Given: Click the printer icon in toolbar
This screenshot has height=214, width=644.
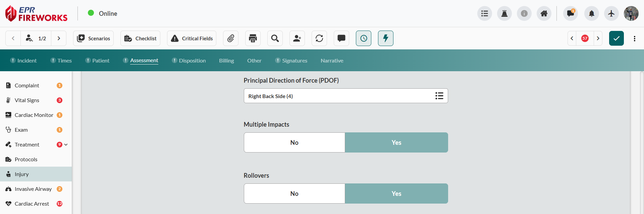Looking at the screenshot, I should (253, 38).
